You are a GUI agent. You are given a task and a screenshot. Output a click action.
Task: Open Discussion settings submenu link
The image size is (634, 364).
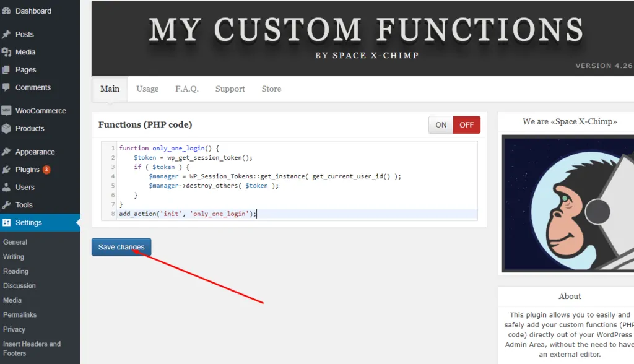[19, 285]
